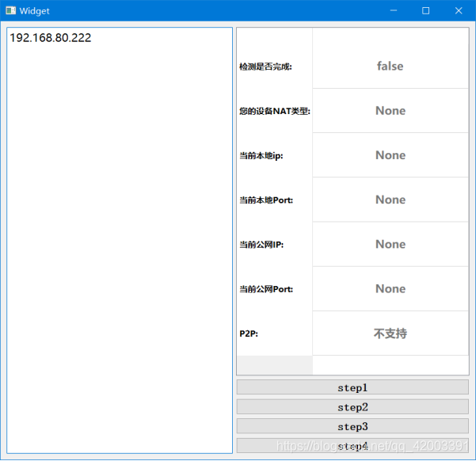The image size is (476, 461).
Task: Select the 不支持 value in P2P row
Action: tap(390, 333)
